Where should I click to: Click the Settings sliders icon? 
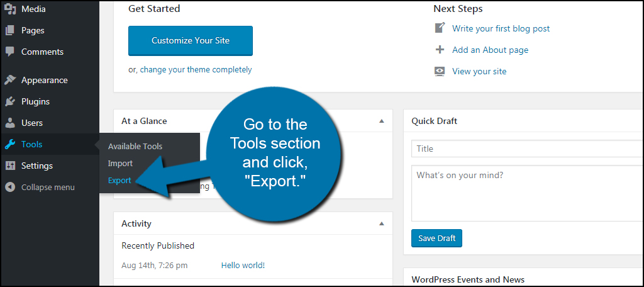(x=10, y=166)
